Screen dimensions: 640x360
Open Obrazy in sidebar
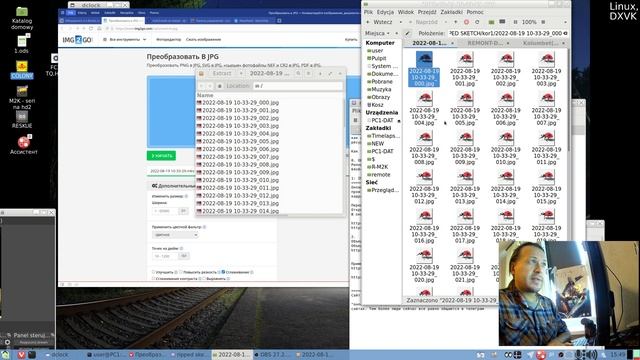point(380,97)
